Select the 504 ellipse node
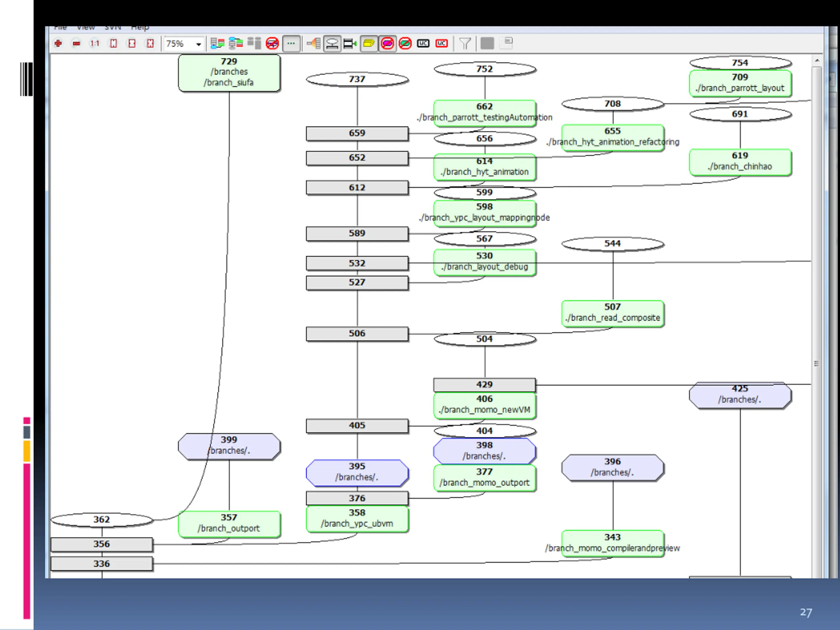Image resolution: width=840 pixels, height=630 pixels. point(485,339)
